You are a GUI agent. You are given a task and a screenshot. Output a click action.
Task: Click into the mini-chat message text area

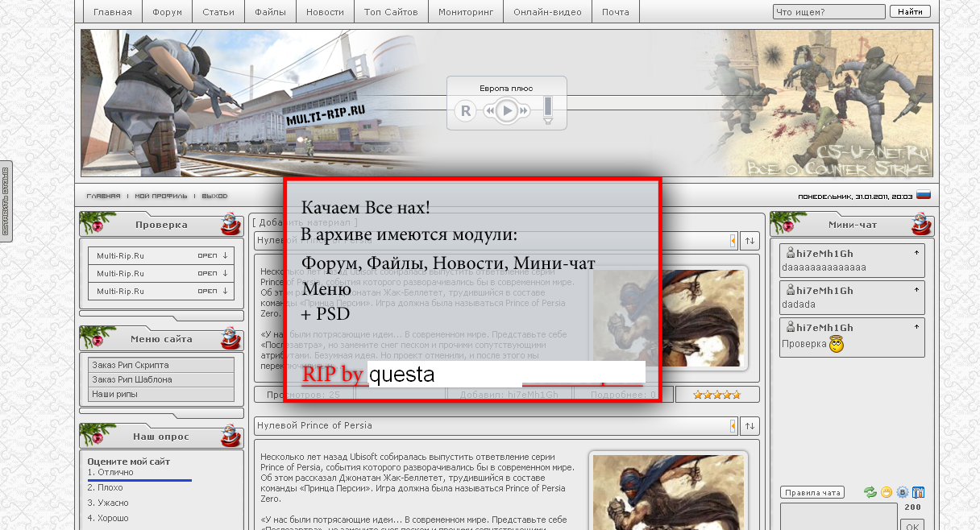tap(839, 516)
